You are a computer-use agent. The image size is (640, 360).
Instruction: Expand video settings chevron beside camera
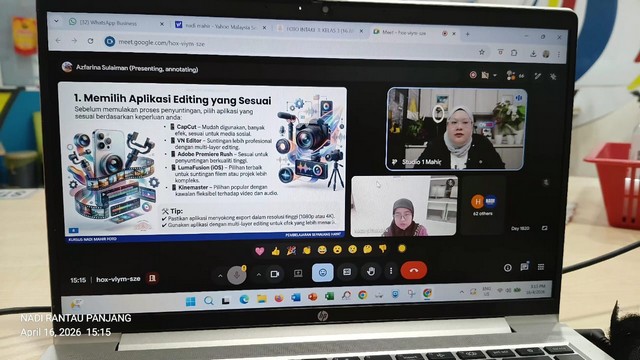point(258,275)
